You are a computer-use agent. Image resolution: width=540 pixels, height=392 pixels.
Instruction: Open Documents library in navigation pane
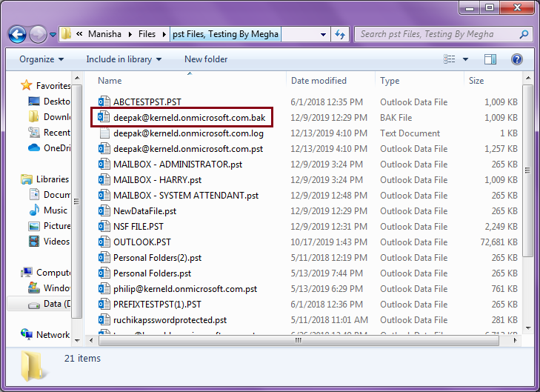point(49,195)
